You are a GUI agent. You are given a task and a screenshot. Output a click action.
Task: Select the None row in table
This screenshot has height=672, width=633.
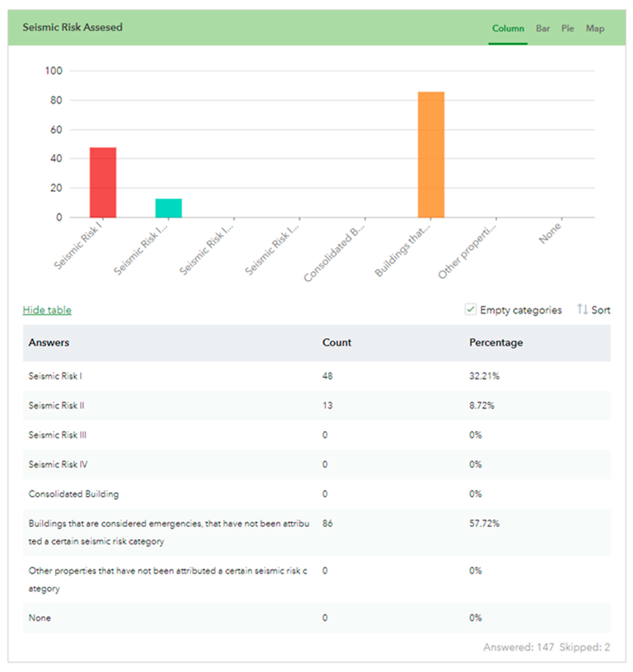(x=39, y=618)
